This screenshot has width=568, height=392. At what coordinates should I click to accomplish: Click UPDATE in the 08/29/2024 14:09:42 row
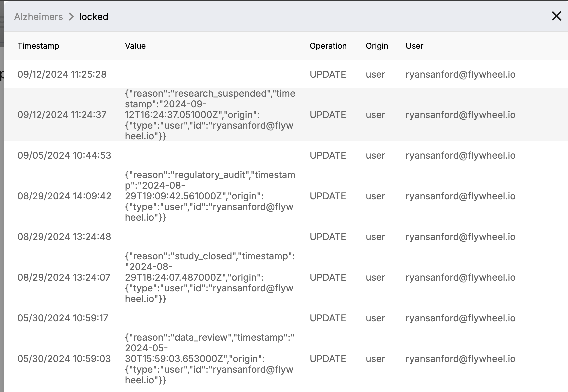point(328,196)
